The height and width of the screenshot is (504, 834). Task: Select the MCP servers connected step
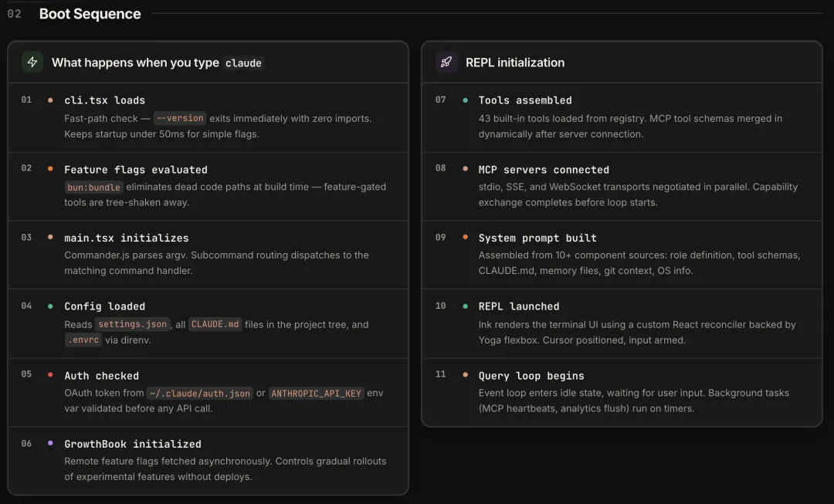(543, 170)
